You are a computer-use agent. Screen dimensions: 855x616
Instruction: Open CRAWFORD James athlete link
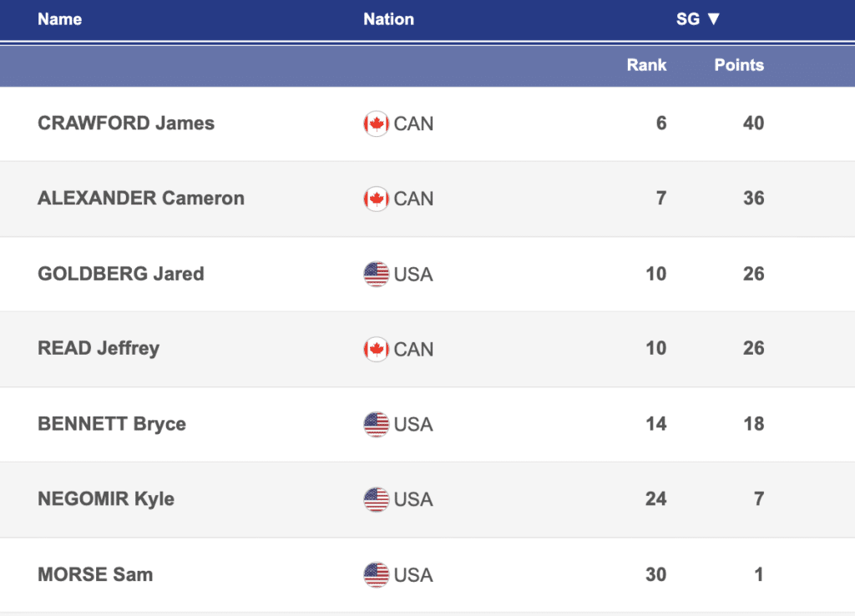(126, 124)
